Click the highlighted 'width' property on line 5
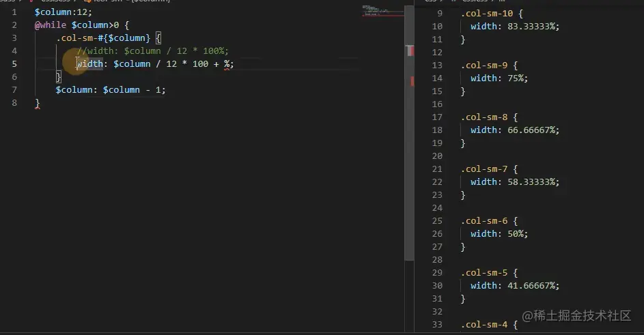This screenshot has height=335, width=644. point(90,64)
